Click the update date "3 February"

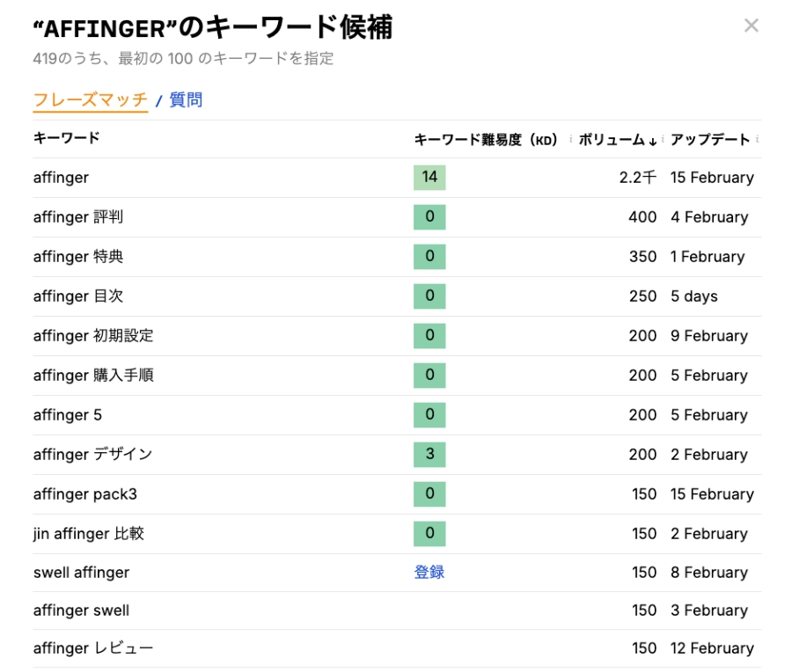point(709,610)
